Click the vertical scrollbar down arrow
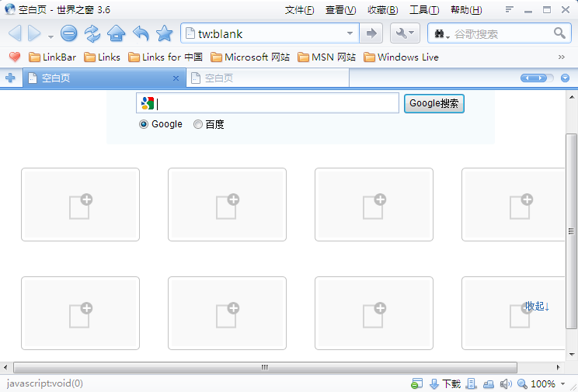578x392 pixels. (x=572, y=356)
